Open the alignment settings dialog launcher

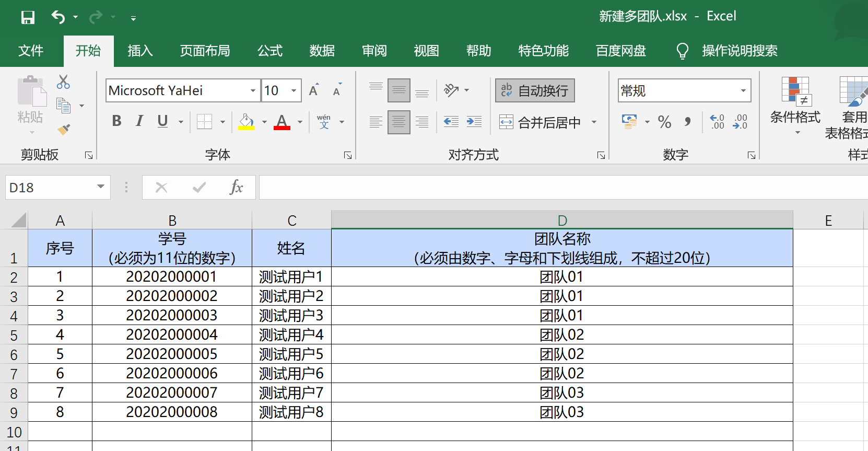point(601,155)
